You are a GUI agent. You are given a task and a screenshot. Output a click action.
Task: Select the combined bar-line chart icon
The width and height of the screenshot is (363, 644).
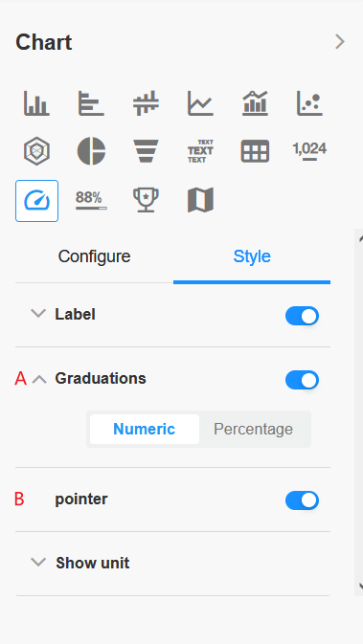(x=255, y=103)
